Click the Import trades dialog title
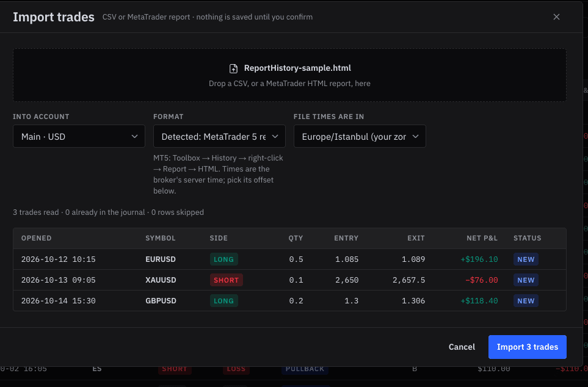Viewport: 588px width, 387px height. click(54, 17)
